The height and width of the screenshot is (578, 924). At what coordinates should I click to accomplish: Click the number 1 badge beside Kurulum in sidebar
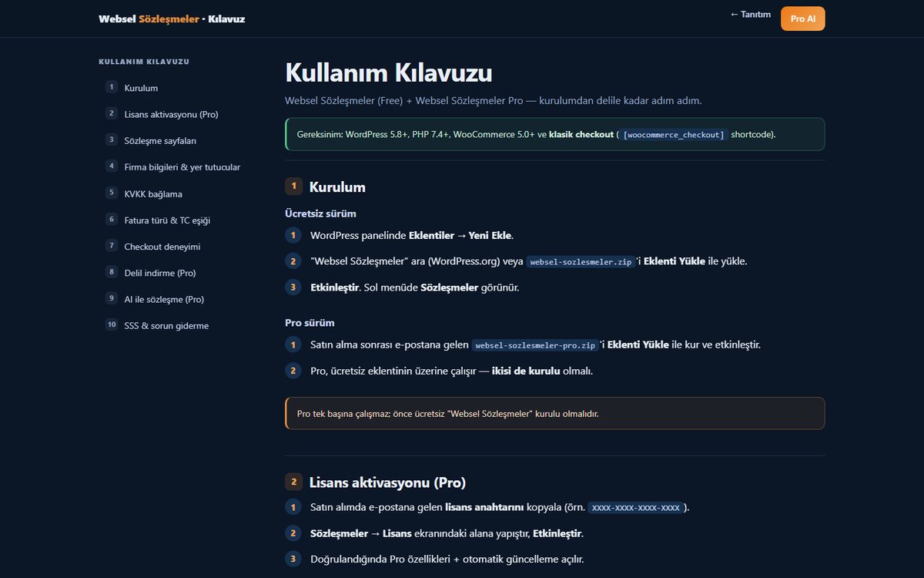pyautogui.click(x=112, y=87)
